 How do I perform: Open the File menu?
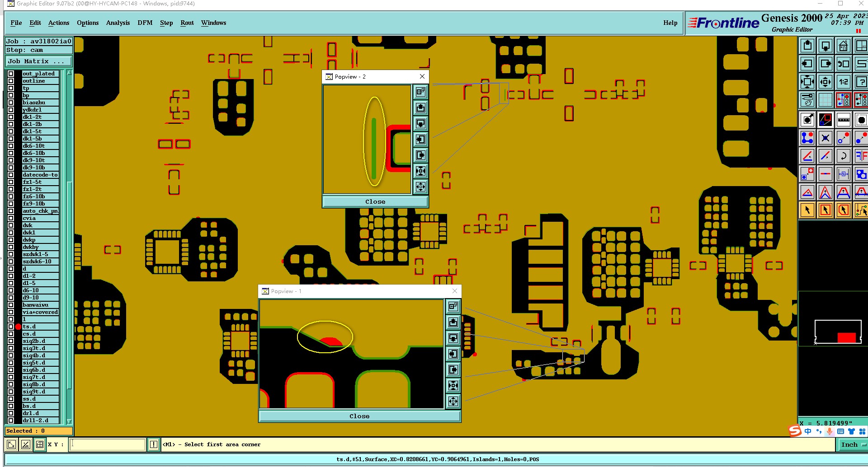16,23
